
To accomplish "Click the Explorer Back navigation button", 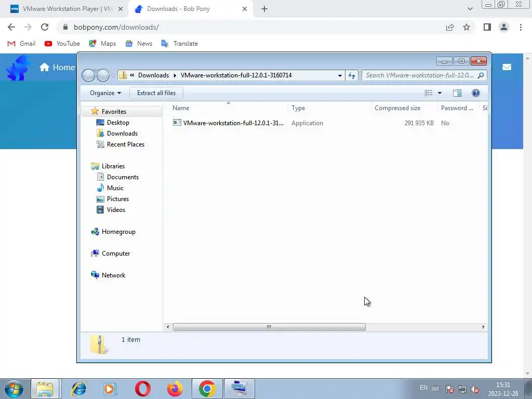I will [88, 75].
